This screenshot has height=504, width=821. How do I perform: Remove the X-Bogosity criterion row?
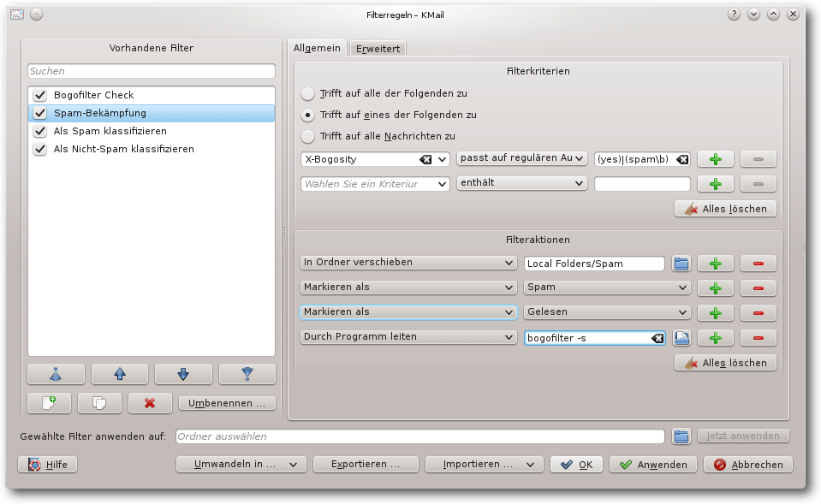(x=759, y=159)
